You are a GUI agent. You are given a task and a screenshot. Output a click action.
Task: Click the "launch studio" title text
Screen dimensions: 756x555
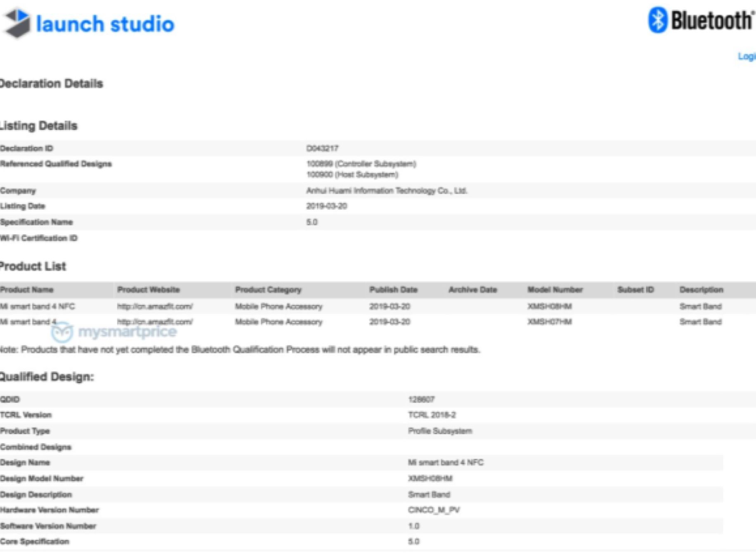pos(105,24)
